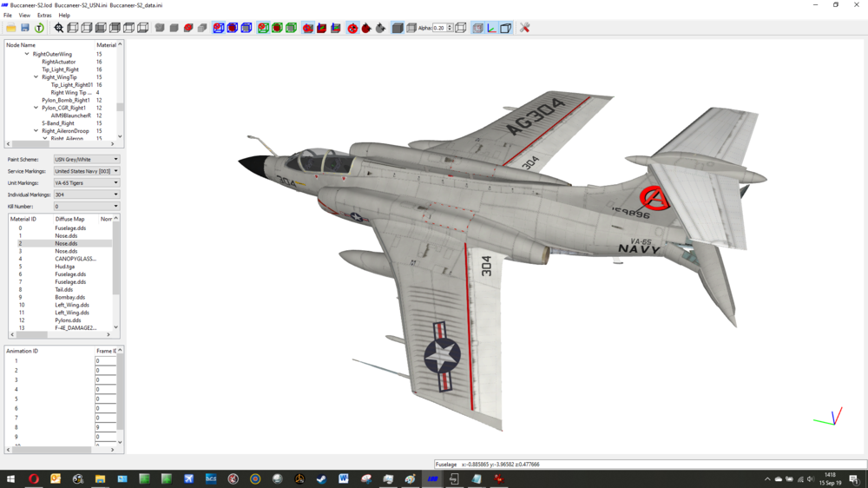Screen dimensions: 868x488
Task: Open the Service Markings dropdown
Action: coord(86,171)
